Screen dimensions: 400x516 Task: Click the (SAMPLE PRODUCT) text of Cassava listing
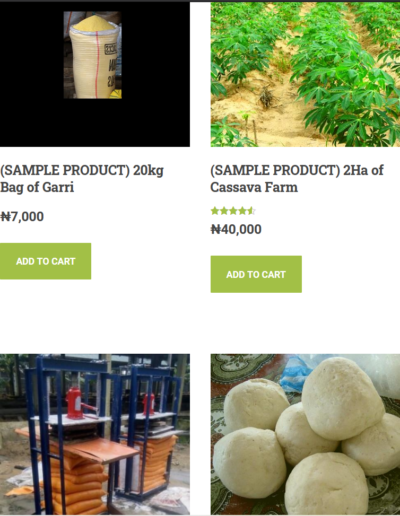point(275,170)
